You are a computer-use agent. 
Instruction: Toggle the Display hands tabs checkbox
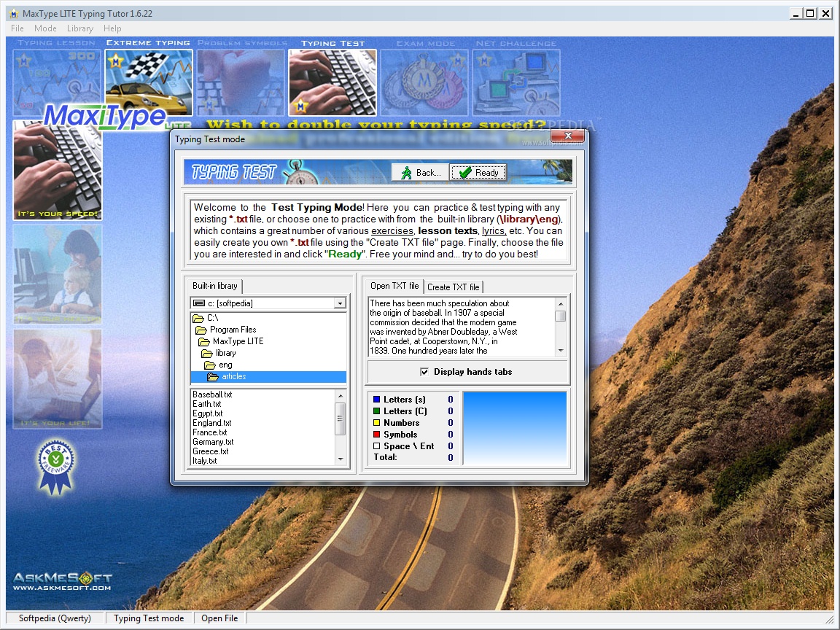pyautogui.click(x=424, y=372)
